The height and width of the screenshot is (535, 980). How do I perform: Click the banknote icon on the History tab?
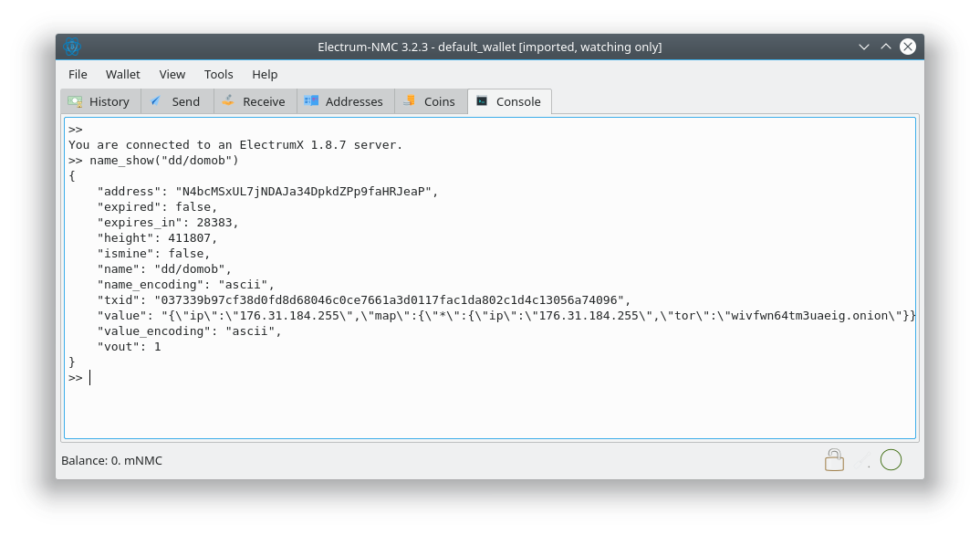[x=78, y=100]
